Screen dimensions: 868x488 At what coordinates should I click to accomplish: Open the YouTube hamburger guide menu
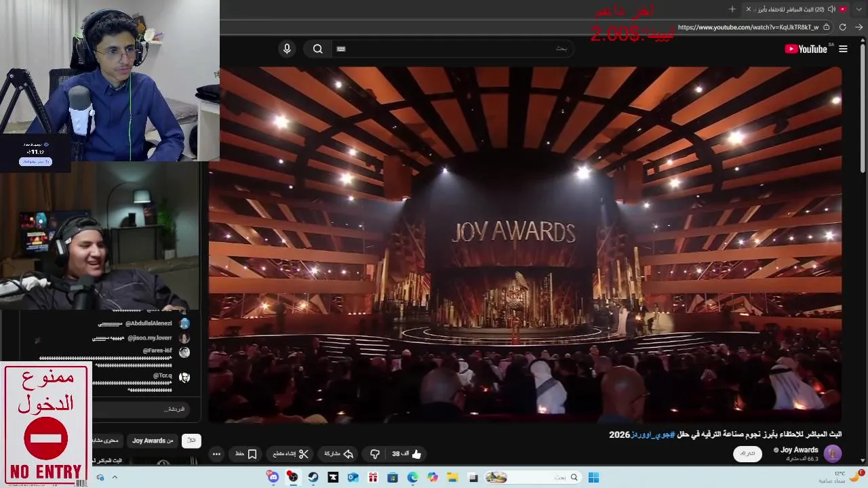843,49
